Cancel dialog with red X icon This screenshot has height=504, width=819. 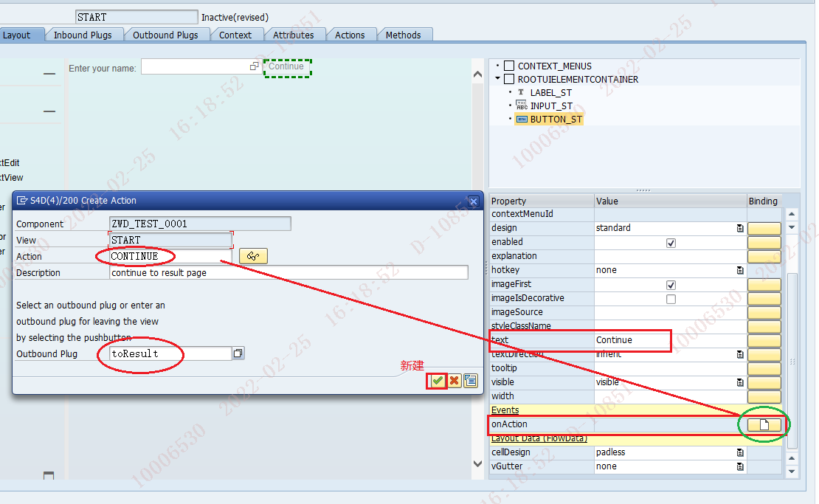tap(455, 381)
